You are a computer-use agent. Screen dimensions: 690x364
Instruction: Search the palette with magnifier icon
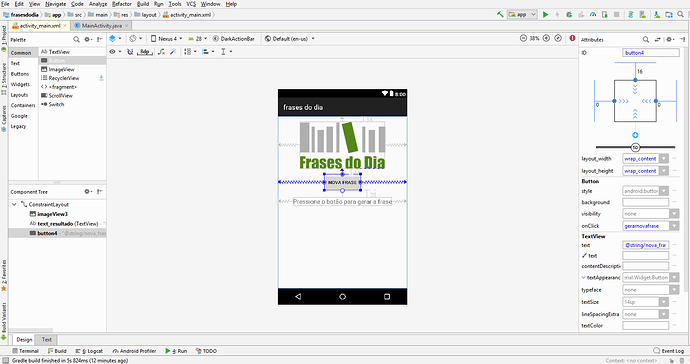[76, 40]
